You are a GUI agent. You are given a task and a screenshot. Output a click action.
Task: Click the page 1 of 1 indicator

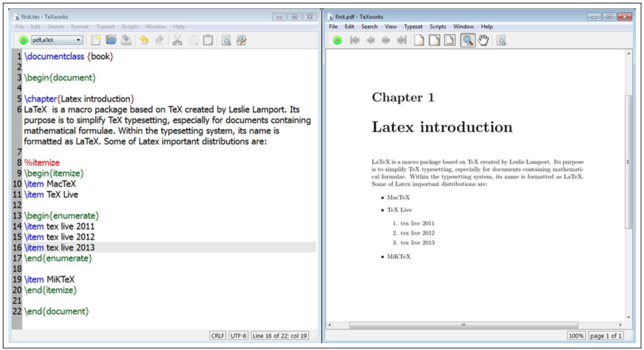pyautogui.click(x=605, y=336)
